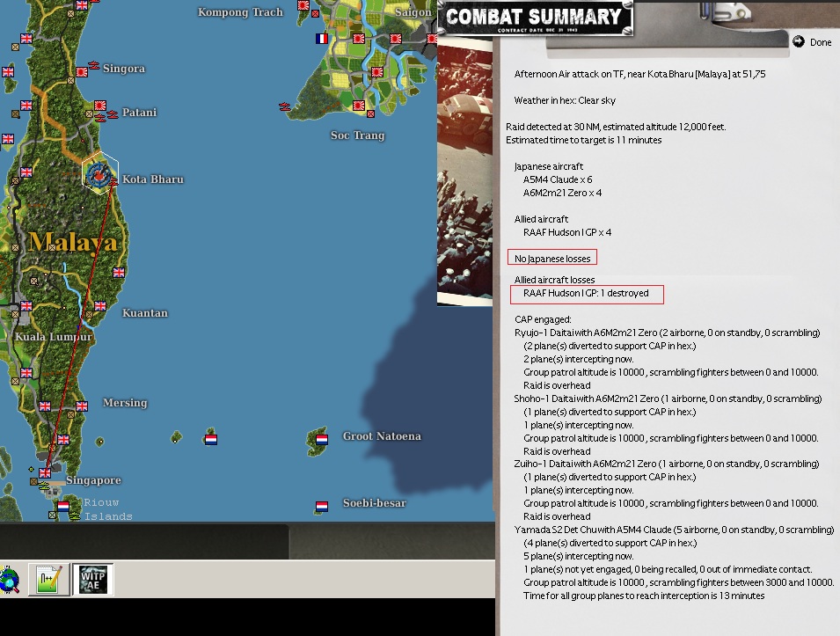
Task: Click the 'RAAF Hudson I GP x 4' line
Action: (x=566, y=232)
